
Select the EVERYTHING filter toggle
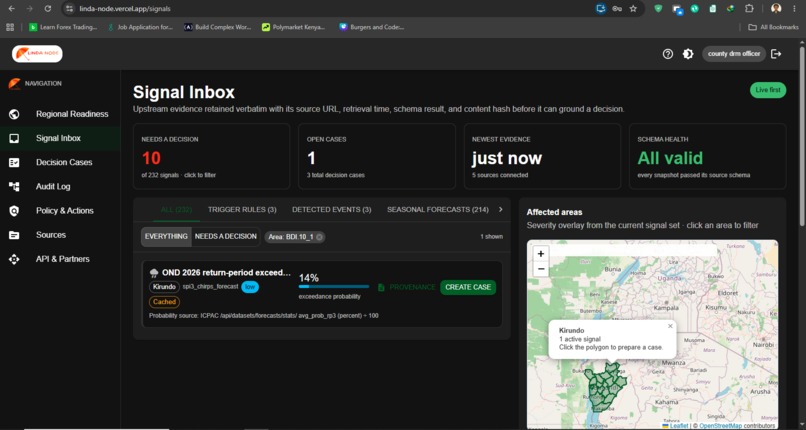click(166, 236)
